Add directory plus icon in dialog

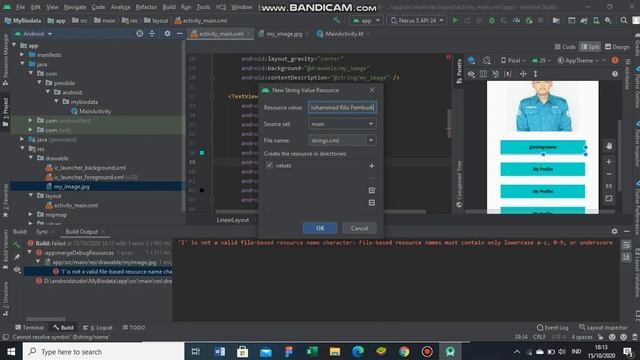pos(371,166)
